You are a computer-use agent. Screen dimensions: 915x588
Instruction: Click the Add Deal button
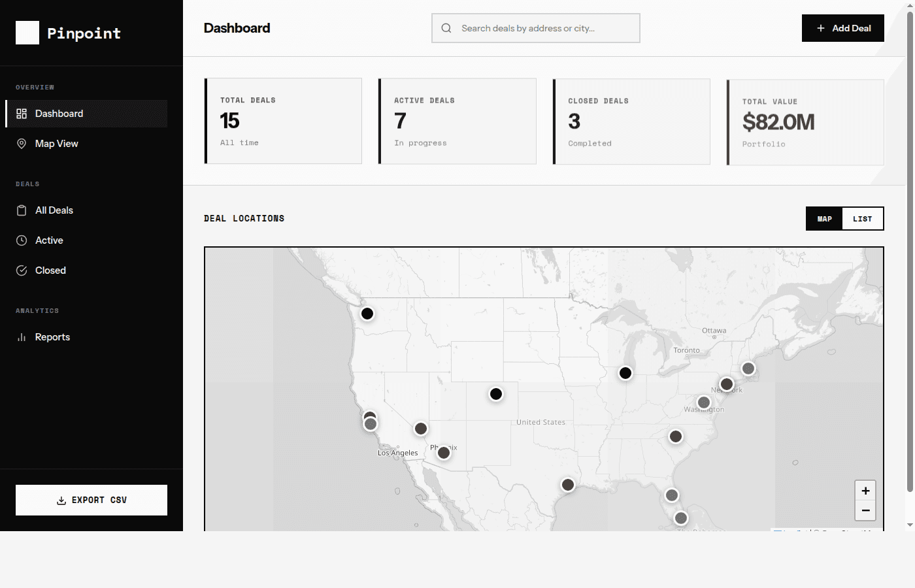pyautogui.click(x=842, y=28)
